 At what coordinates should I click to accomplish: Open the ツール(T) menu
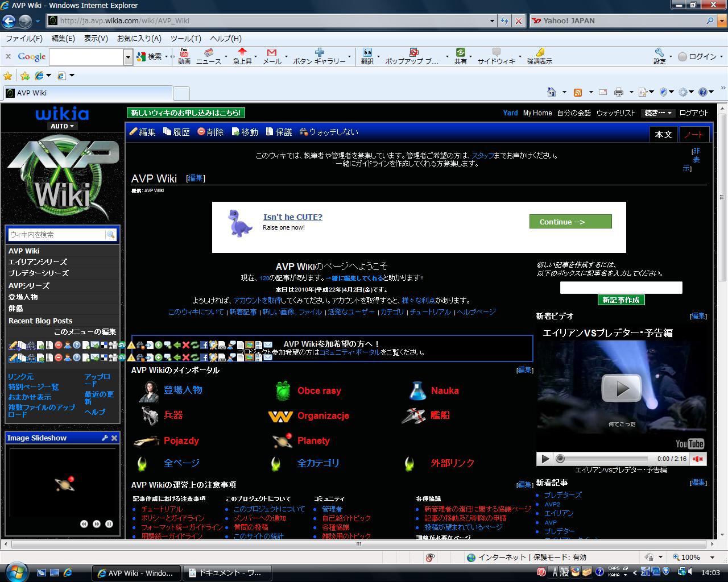pos(185,39)
